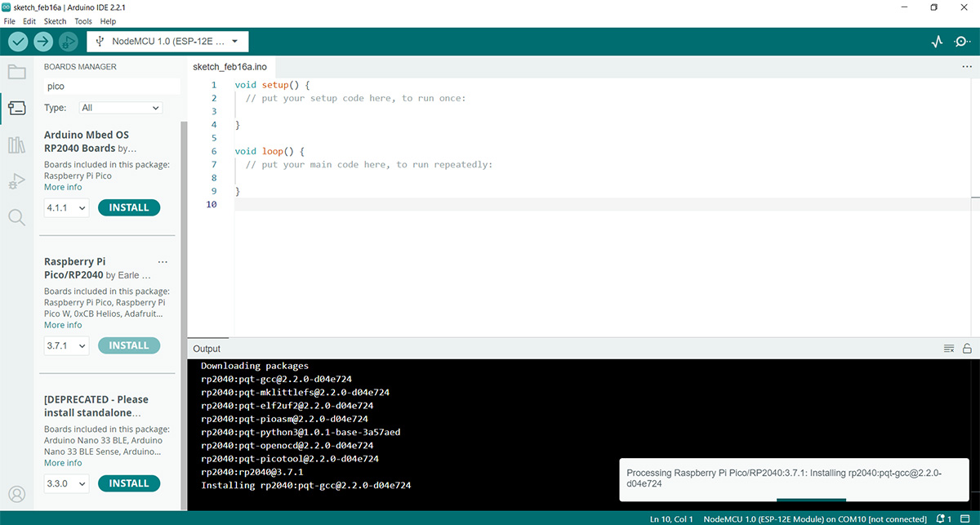Switch to the Output panel tab
Viewport: 980px width, 525px height.
(x=207, y=349)
